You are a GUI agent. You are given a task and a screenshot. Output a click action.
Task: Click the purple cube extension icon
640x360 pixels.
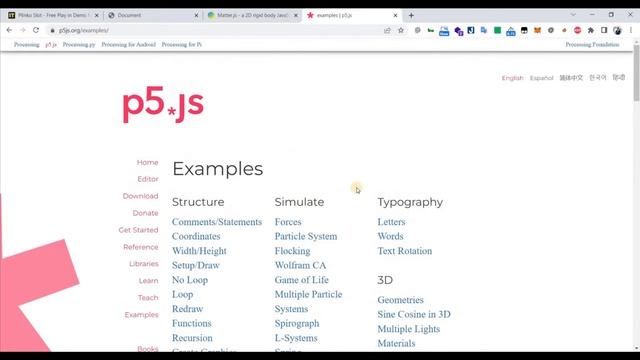pyautogui.click(x=458, y=31)
